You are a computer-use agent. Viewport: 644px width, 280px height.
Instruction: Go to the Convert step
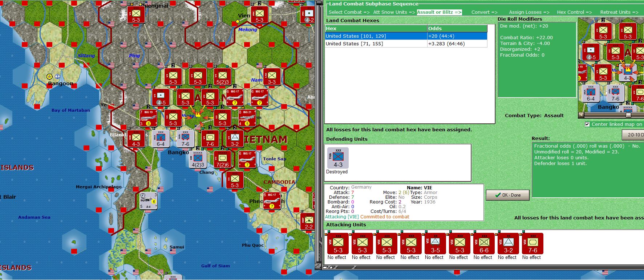485,12
